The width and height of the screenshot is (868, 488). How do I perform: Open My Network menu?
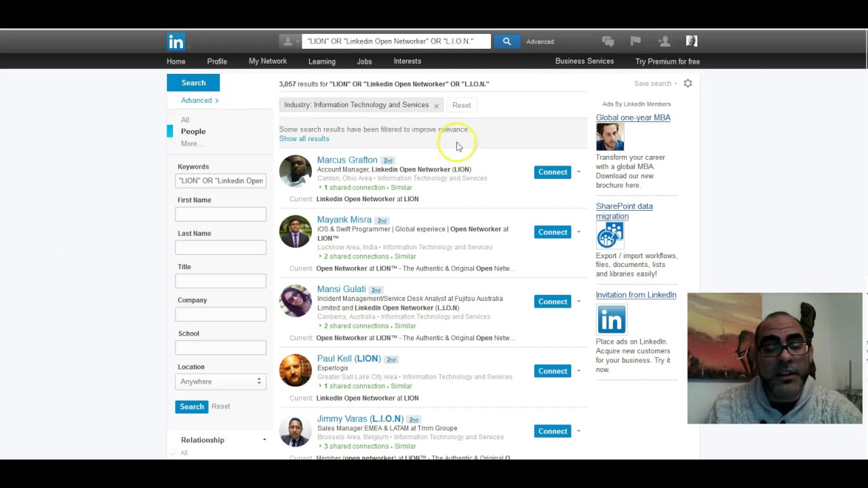[268, 61]
